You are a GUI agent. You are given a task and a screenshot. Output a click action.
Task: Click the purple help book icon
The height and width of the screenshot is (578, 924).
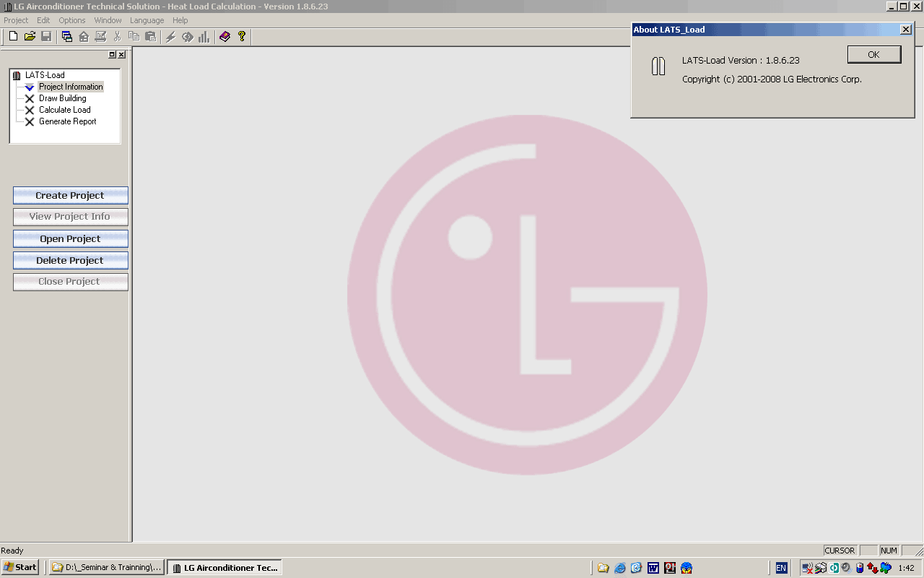[225, 37]
